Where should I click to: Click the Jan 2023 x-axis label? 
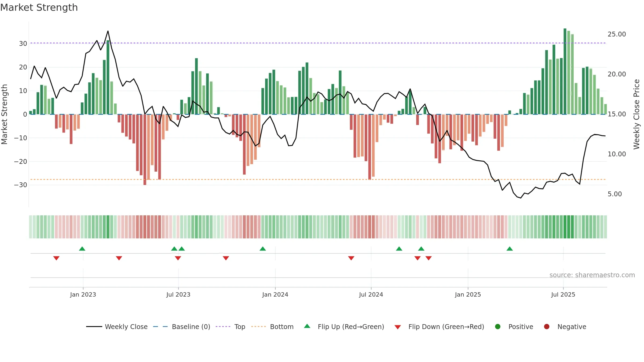[x=83, y=294]
